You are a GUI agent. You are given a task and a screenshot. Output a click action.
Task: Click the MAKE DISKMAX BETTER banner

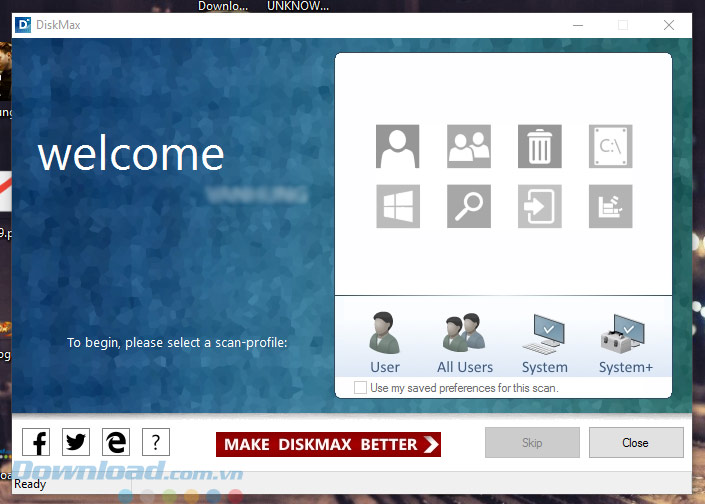(328, 444)
